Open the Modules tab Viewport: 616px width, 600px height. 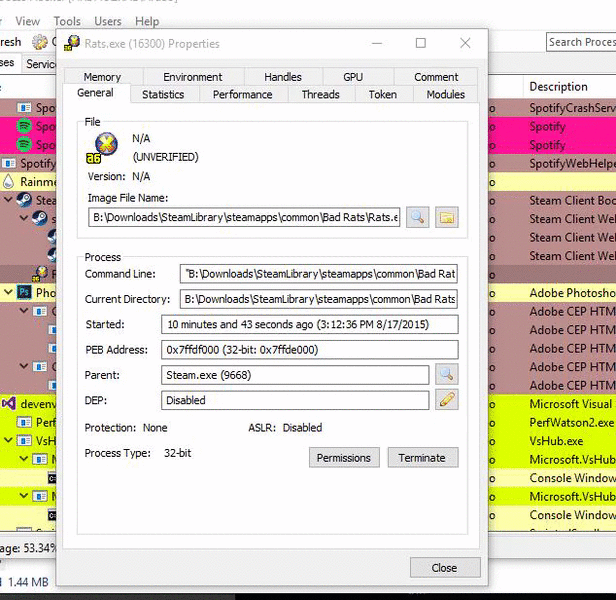[446, 94]
